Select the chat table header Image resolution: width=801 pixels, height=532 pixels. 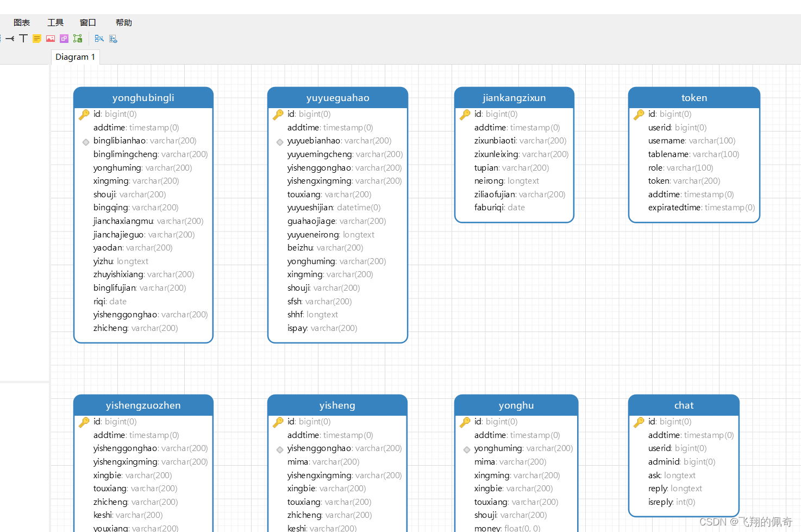pyautogui.click(x=684, y=405)
